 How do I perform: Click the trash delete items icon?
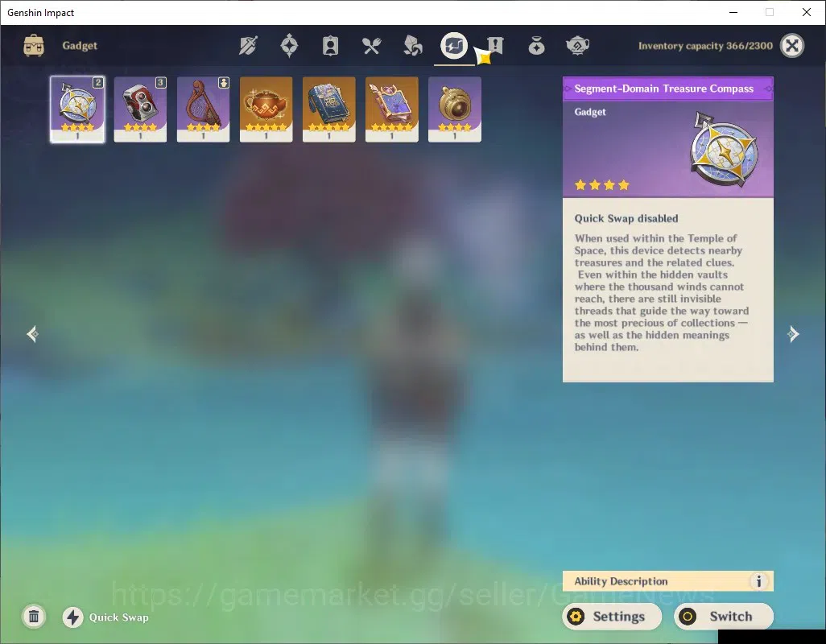(x=34, y=617)
